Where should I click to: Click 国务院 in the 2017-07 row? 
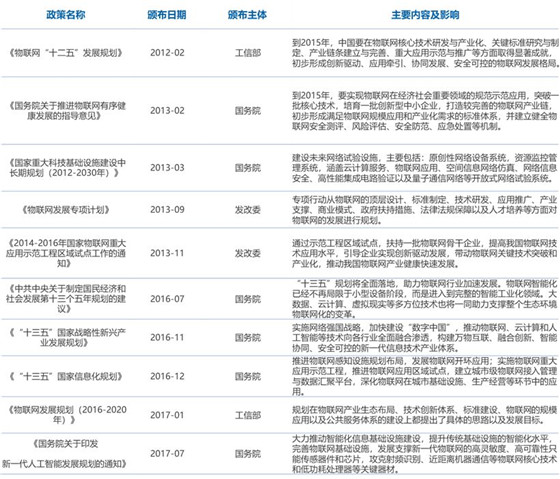pos(248,454)
